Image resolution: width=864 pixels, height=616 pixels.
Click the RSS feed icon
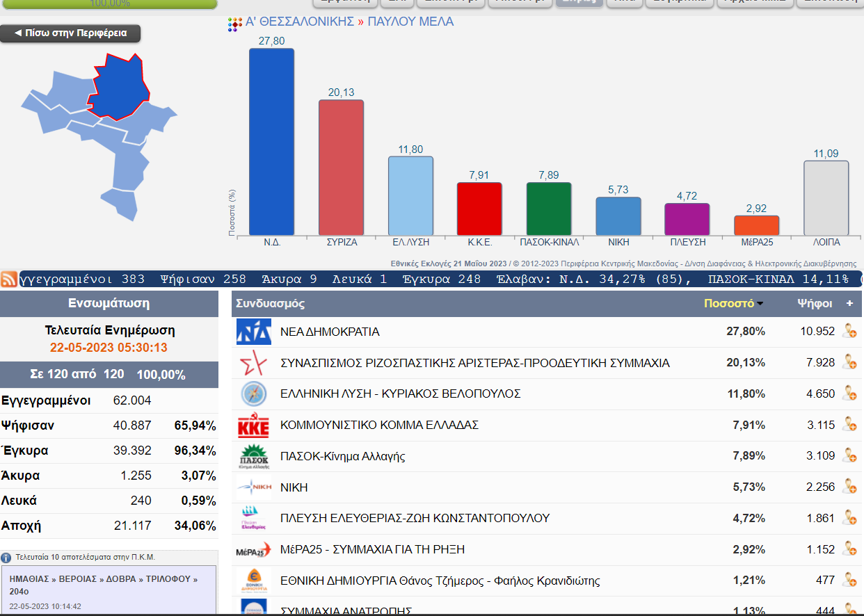(x=10, y=279)
